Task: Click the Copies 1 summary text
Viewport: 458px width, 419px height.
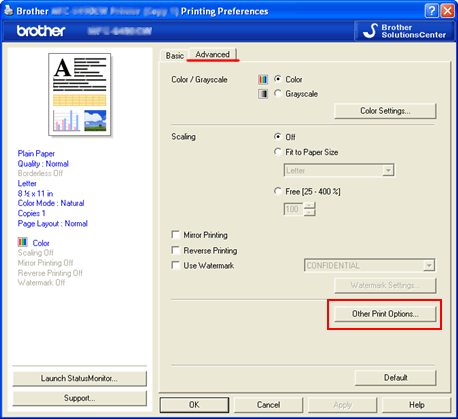Action: (31, 213)
